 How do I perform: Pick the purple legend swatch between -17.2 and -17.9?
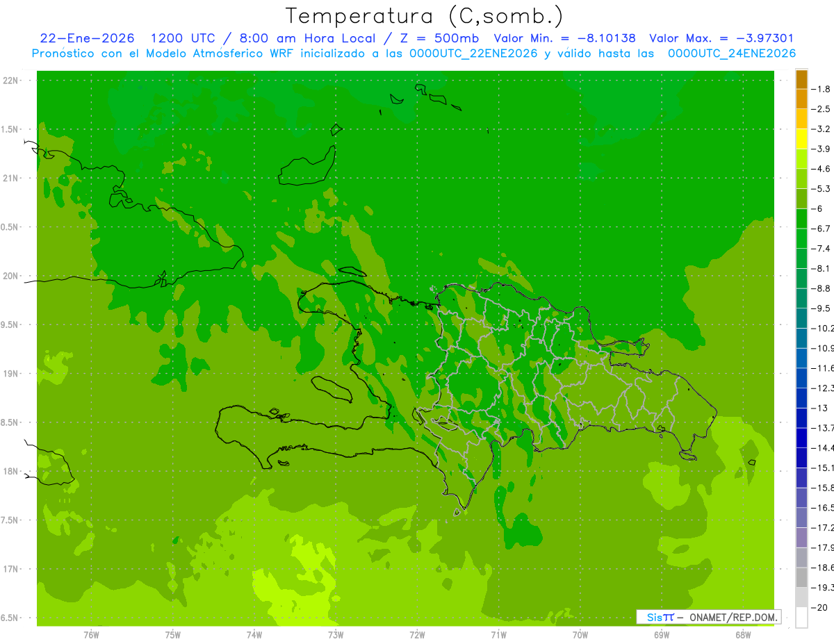coord(801,537)
